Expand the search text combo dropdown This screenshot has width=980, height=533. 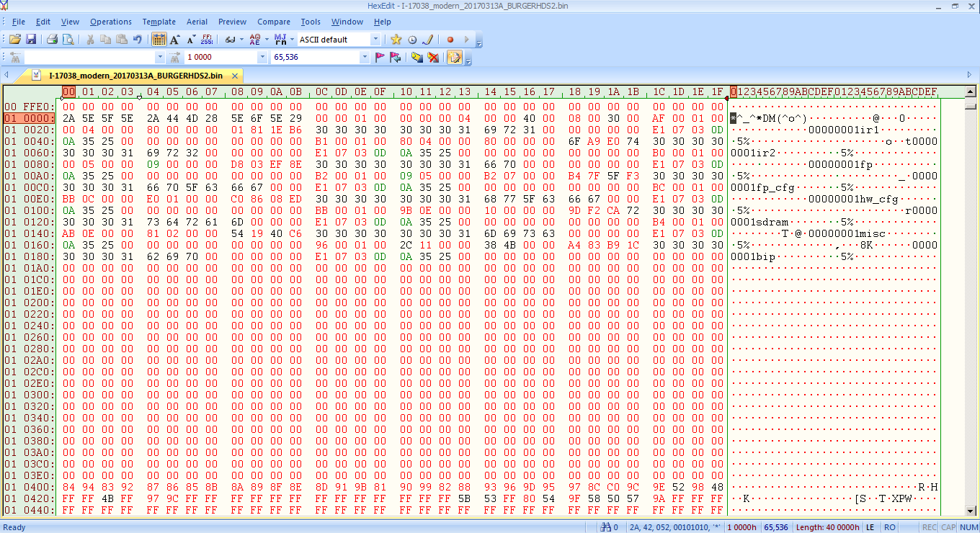click(160, 57)
